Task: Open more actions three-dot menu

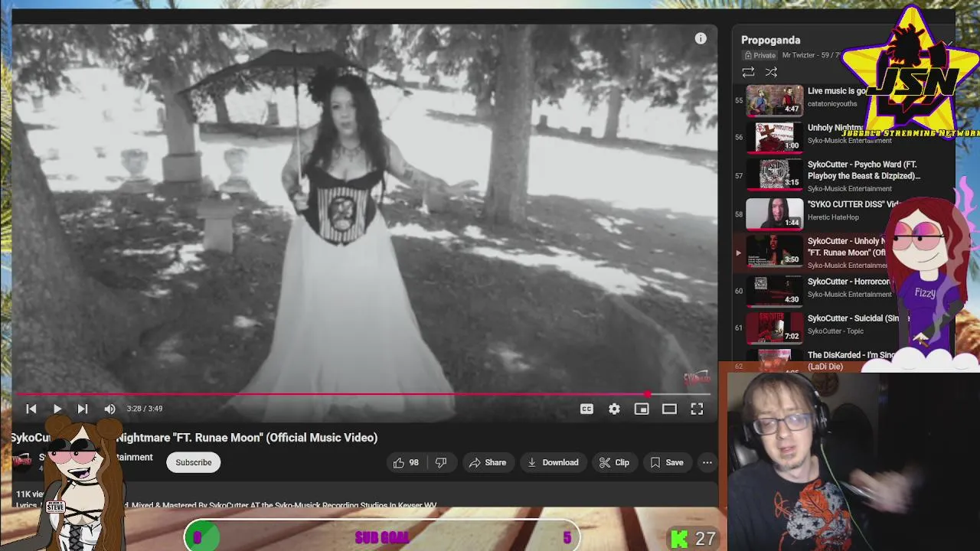Action: pos(707,462)
